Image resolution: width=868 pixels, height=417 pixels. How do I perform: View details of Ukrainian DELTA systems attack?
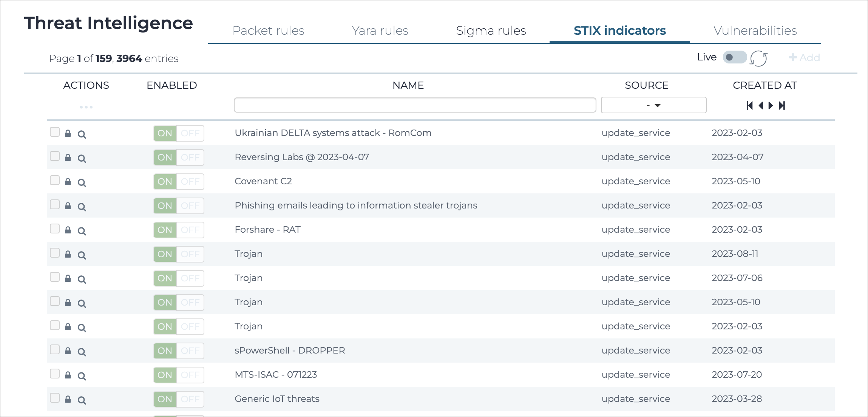coord(82,134)
